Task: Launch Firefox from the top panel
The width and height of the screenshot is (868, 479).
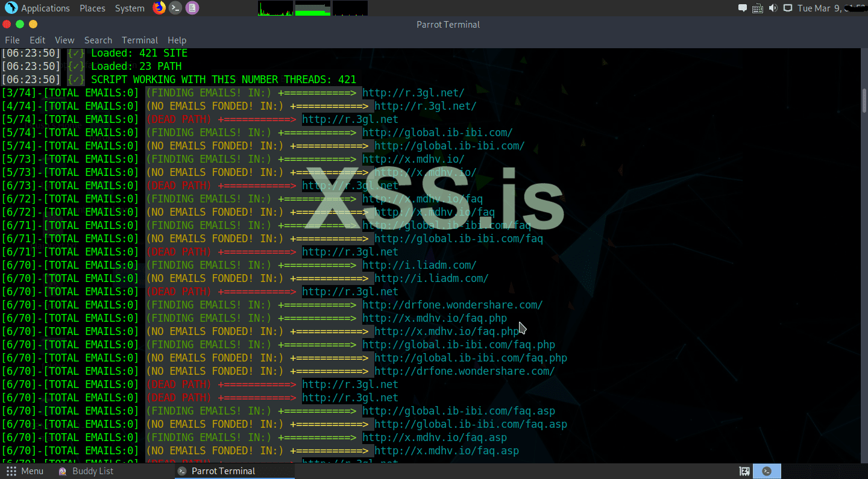Action: click(x=159, y=8)
